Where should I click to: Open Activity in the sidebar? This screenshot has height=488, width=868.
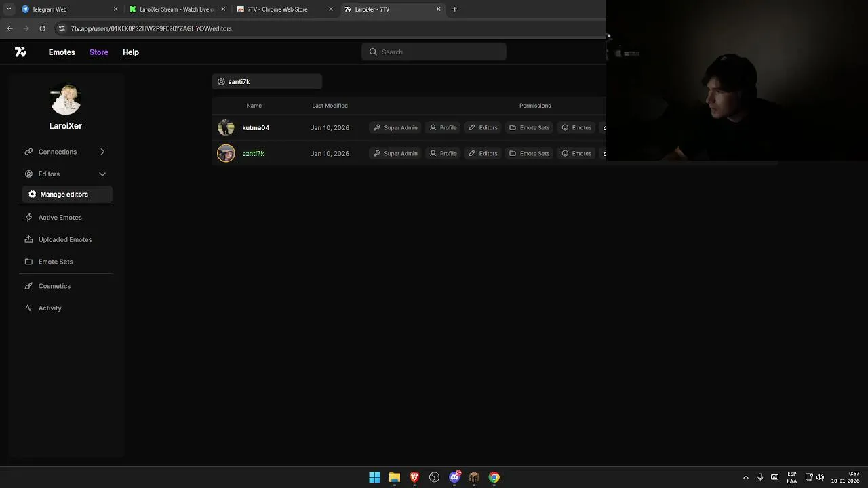click(x=50, y=308)
